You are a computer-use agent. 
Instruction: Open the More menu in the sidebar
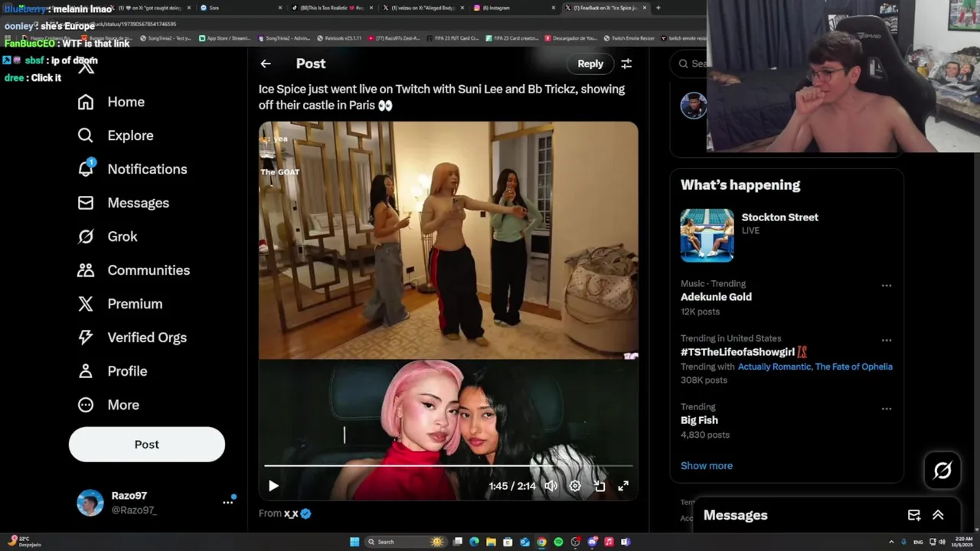click(109, 405)
